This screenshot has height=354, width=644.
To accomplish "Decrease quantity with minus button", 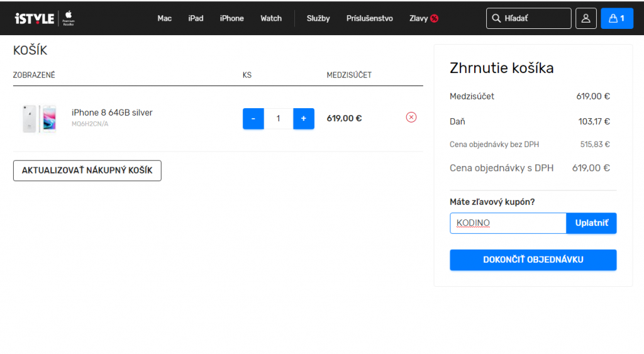I will pyautogui.click(x=253, y=119).
